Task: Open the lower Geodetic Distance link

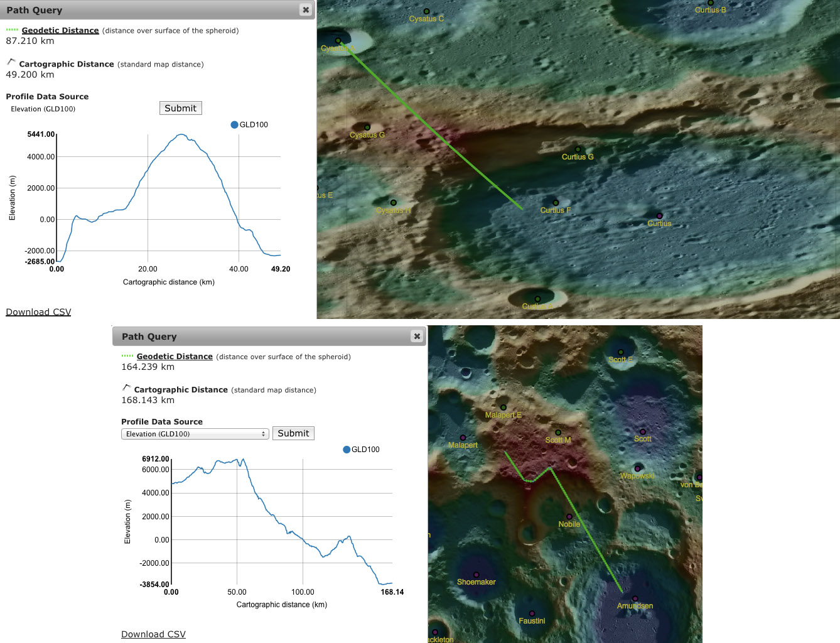Action: tap(175, 356)
